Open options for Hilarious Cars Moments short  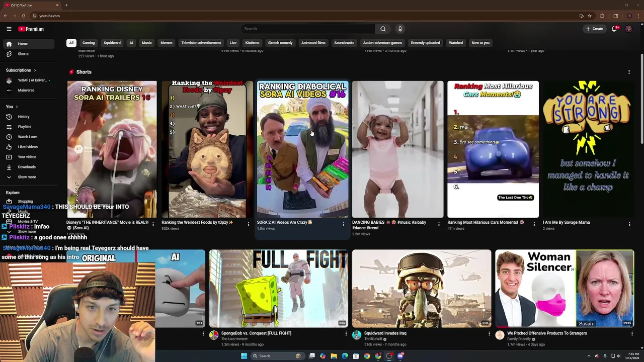click(x=534, y=224)
